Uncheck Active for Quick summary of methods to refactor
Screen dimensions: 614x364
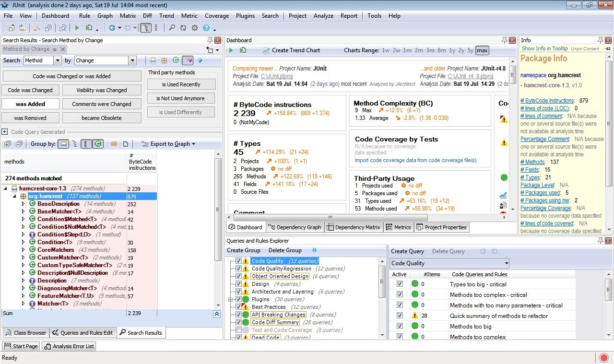[400, 316]
